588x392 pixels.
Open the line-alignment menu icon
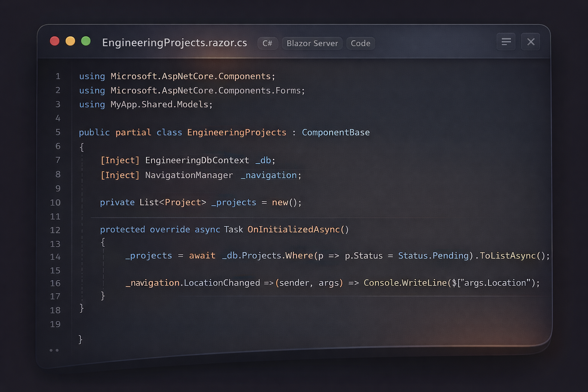tap(506, 42)
